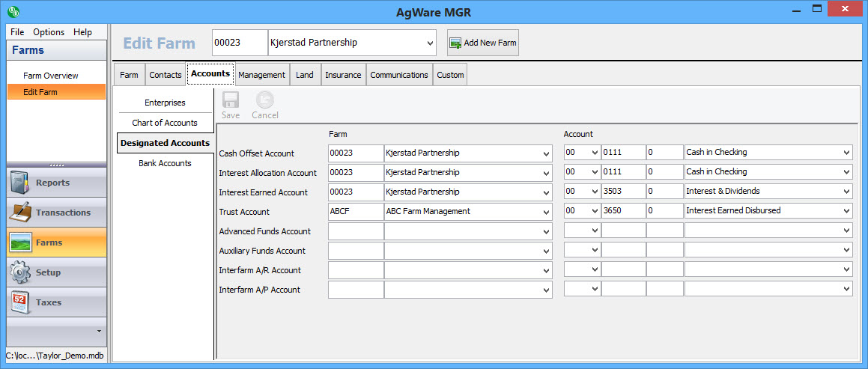Click the Add New Farm button
This screenshot has height=369, width=868.
coord(483,43)
